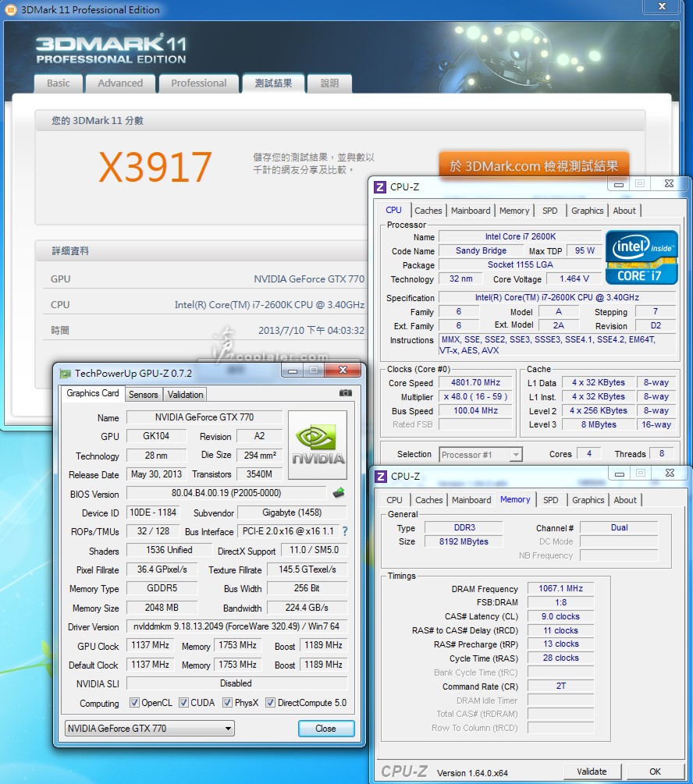This screenshot has width=693, height=784.
Task: Click the 3DMark 11 title bar icon
Action: tap(10, 9)
